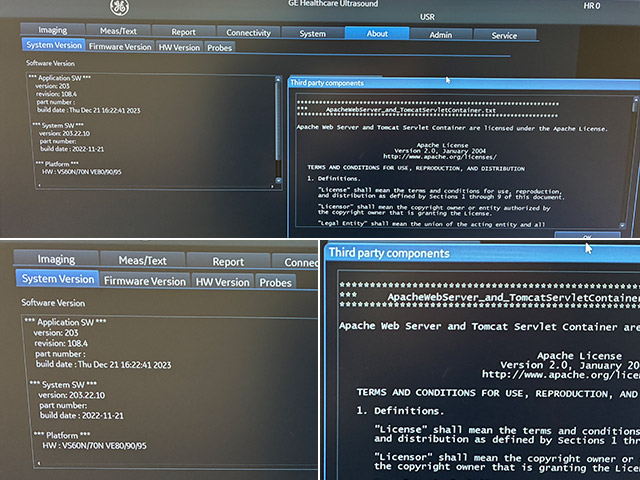
Task: Click 'version: 203' in the enlarged bottom photo
Action: [x=56, y=333]
